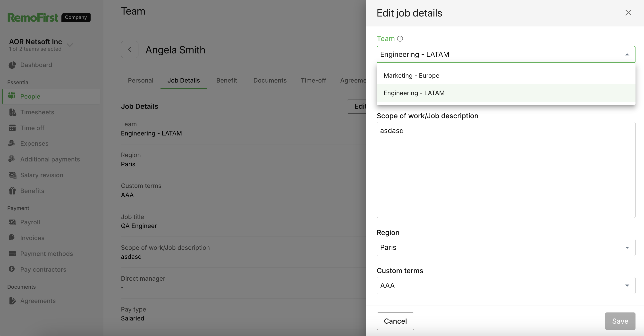Select Marketing - Europe option
The image size is (644, 336).
[506, 76]
